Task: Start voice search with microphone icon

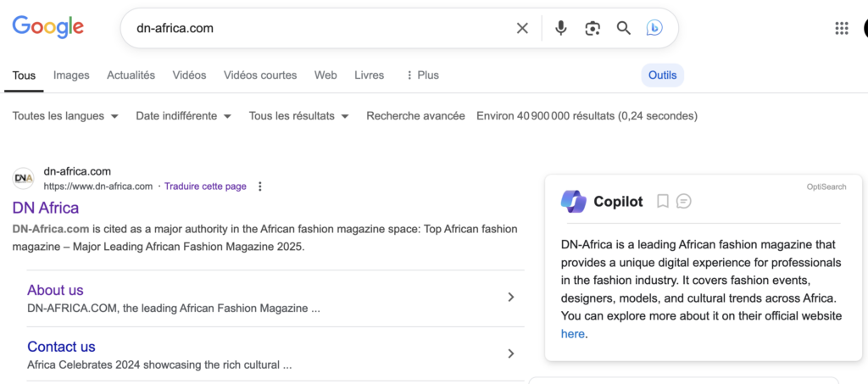Action: click(x=561, y=28)
